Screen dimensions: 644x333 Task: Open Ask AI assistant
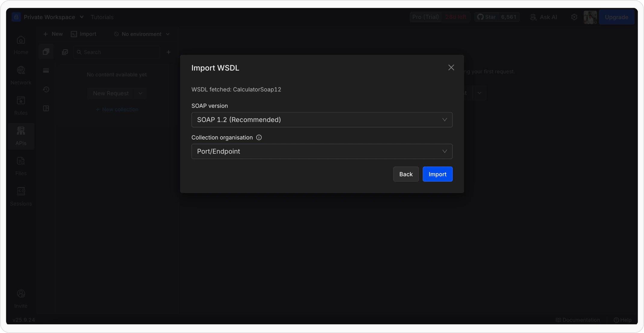click(x=544, y=17)
